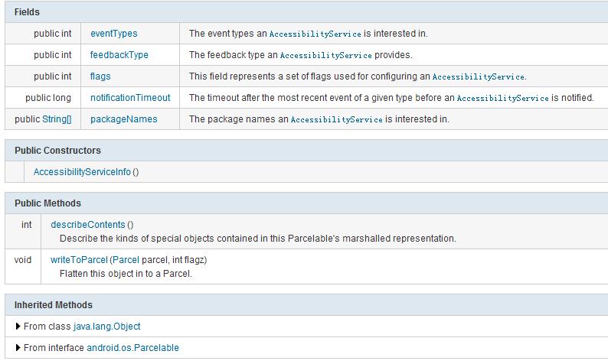The height and width of the screenshot is (364, 608).
Task: Open the eventTypes field link
Action: (x=113, y=34)
